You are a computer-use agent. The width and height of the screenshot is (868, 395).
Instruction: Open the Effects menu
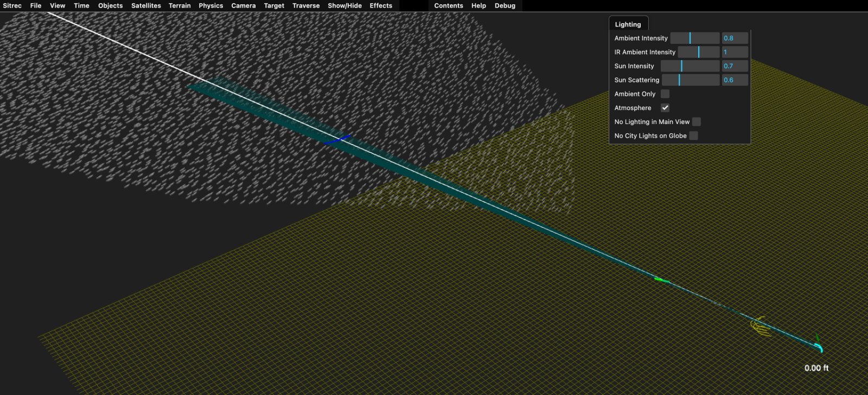click(381, 5)
